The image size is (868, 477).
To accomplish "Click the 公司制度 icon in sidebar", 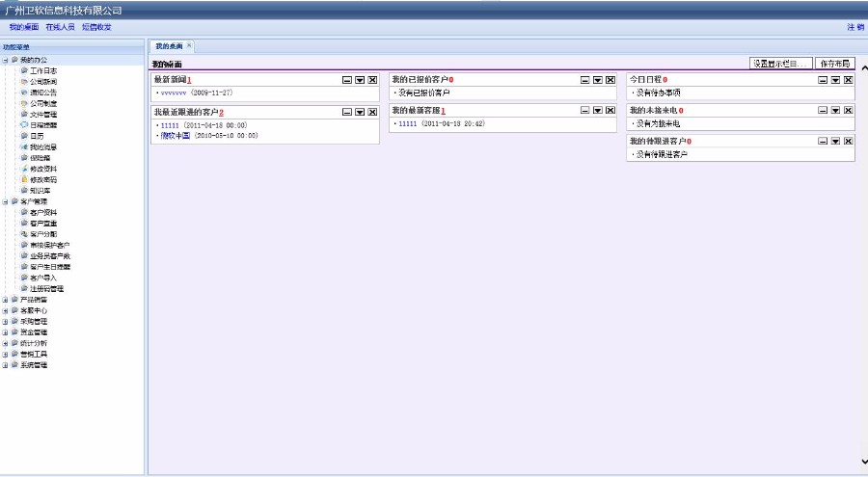I will tap(24, 103).
